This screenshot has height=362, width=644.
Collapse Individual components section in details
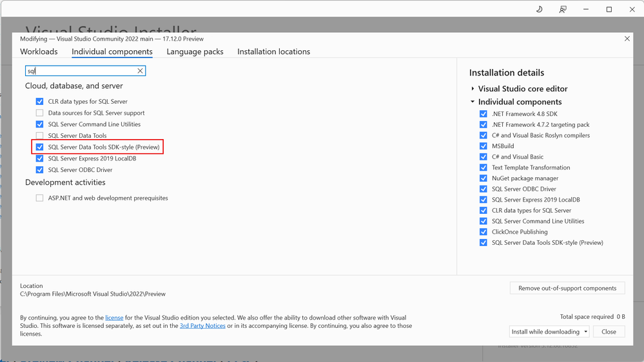(x=473, y=102)
